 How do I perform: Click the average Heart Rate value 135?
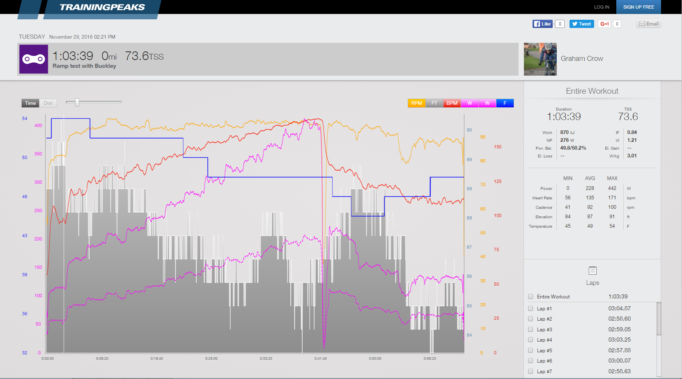(x=590, y=198)
